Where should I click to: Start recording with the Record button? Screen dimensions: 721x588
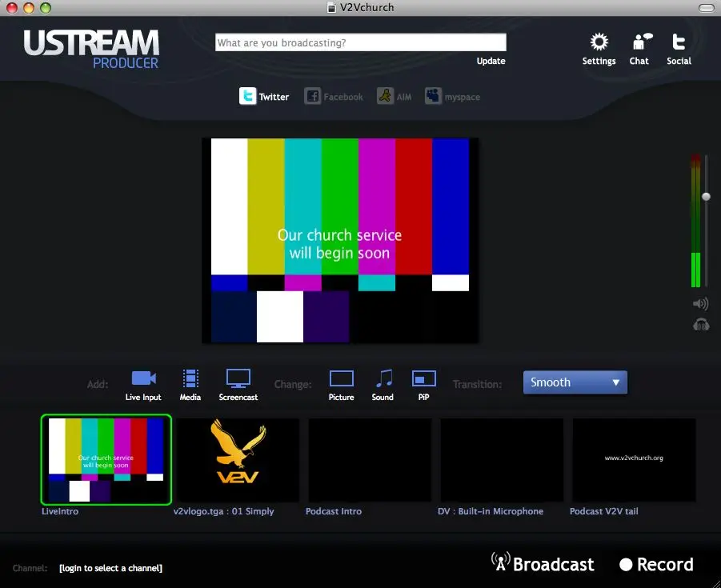[656, 564]
